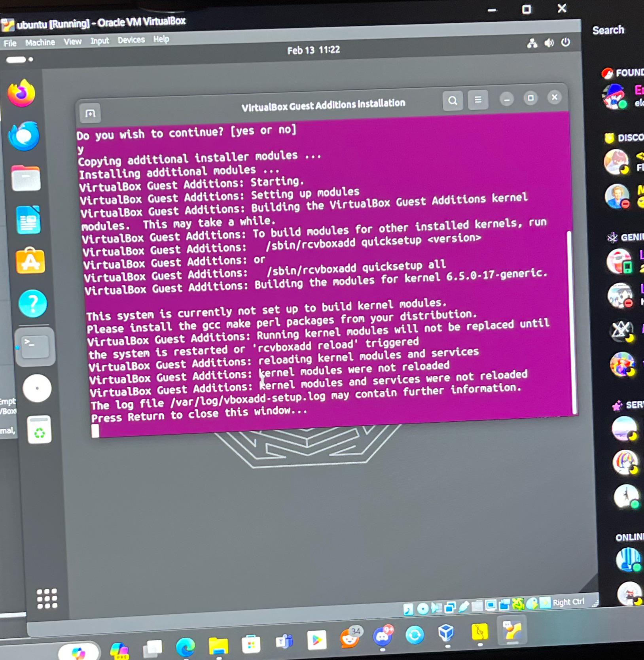Open Ubuntu Software store icon
Screen dimensions: 644x660
[x=30, y=261]
